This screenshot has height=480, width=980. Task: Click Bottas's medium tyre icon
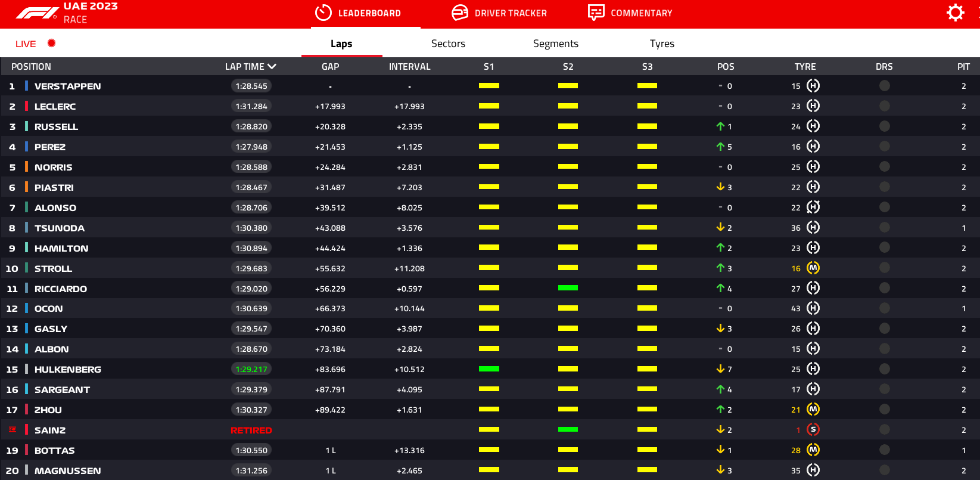[x=813, y=450]
